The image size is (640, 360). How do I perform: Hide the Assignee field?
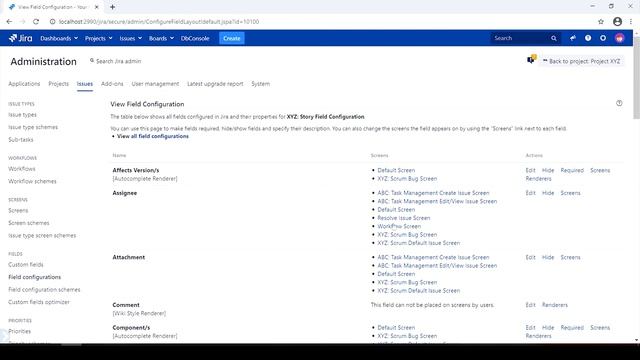tap(548, 193)
